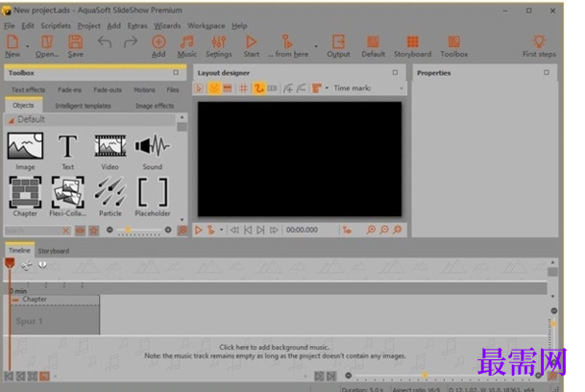Viewport: 585px width, 392px height.
Task: Select the Placeholder object in the Toolbox
Action: pos(152,197)
